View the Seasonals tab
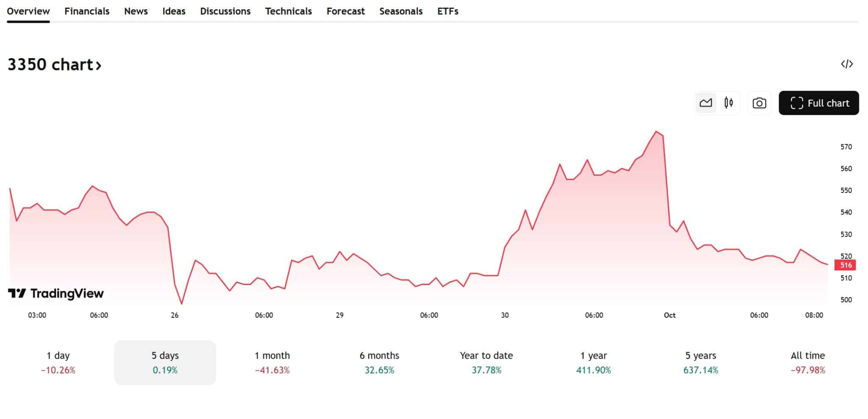 401,11
